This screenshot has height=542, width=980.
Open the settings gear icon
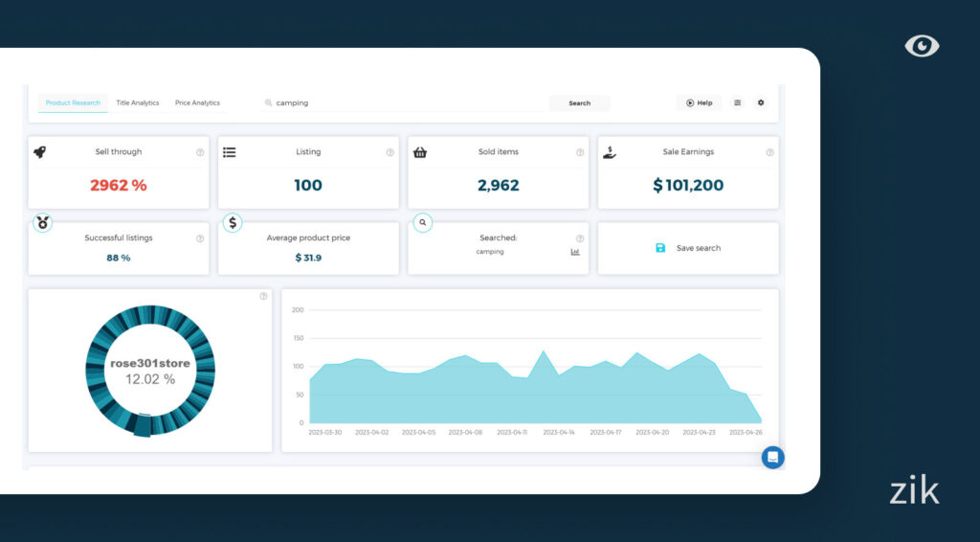pyautogui.click(x=761, y=103)
